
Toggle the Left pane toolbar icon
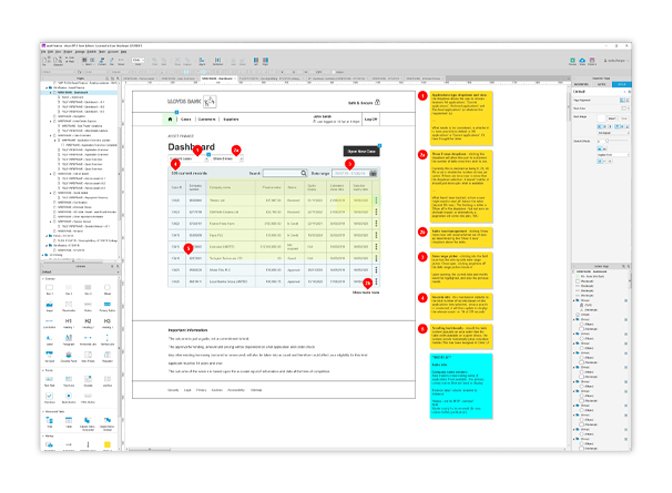(256, 61)
